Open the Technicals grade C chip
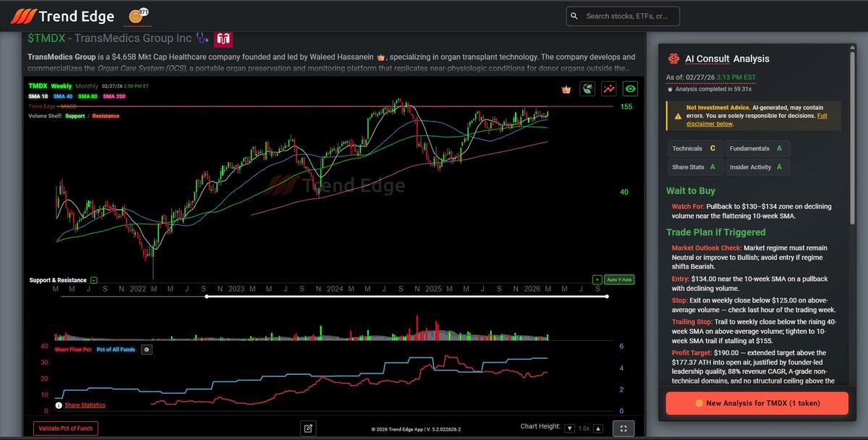Image resolution: width=868 pixels, height=440 pixels. pos(694,148)
